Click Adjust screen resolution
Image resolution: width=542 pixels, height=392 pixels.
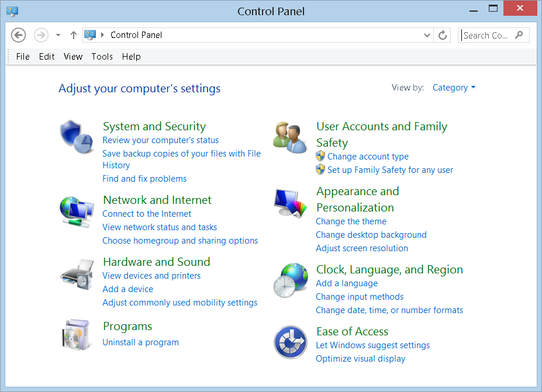(362, 248)
